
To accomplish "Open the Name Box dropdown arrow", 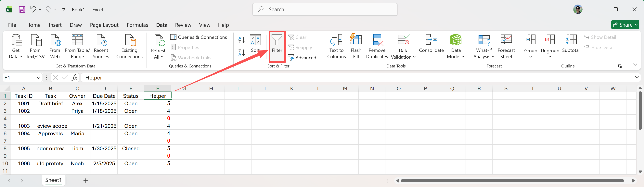I will pos(38,78).
